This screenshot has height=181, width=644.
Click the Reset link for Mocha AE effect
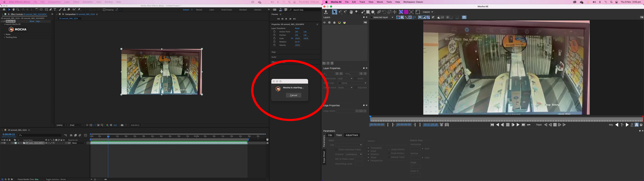32,21
